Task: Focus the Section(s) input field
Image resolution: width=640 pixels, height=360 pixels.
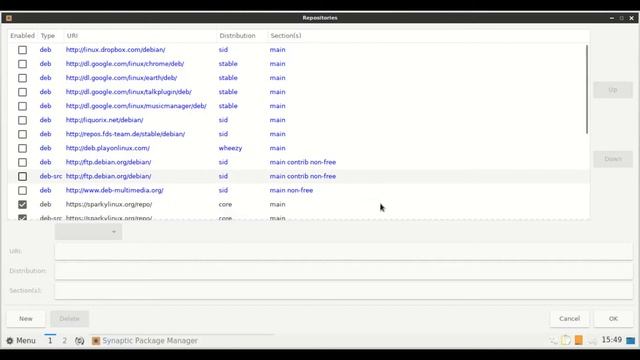Action: click(344, 291)
